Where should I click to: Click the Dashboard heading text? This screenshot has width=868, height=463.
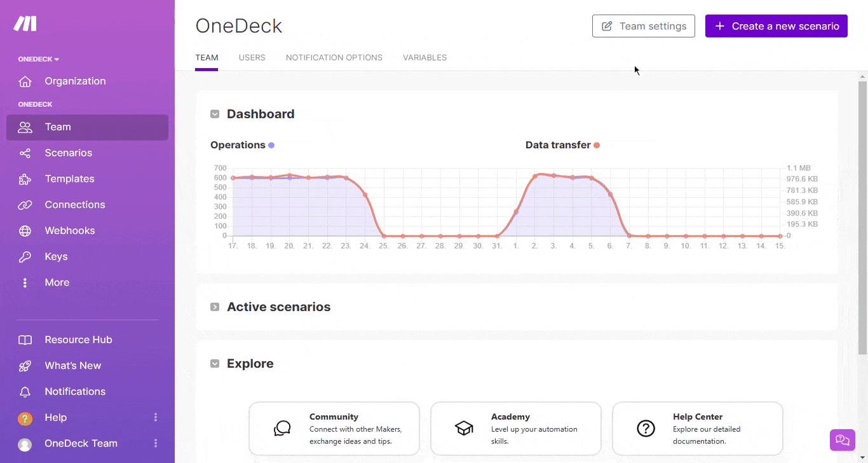pyautogui.click(x=261, y=114)
